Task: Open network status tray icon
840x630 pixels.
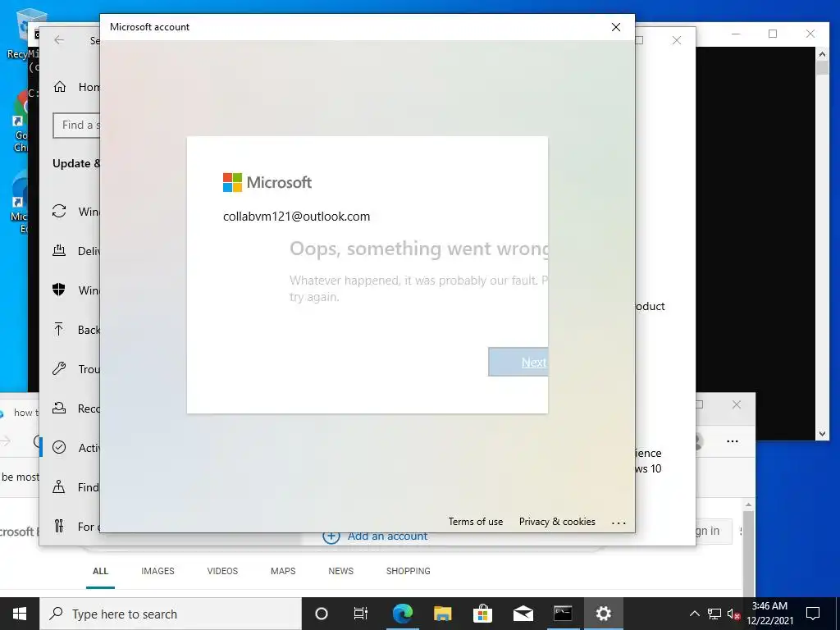Action: pyautogui.click(x=714, y=614)
